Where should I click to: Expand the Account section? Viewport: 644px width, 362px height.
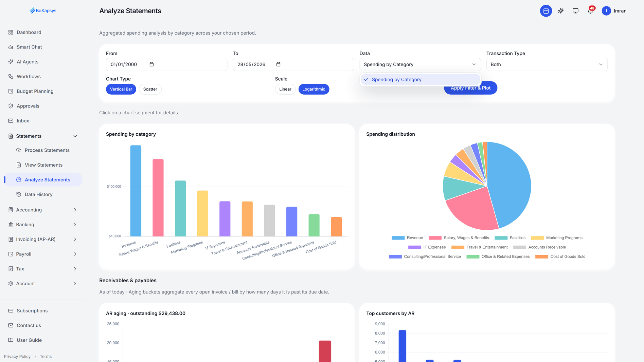pyautogui.click(x=43, y=284)
